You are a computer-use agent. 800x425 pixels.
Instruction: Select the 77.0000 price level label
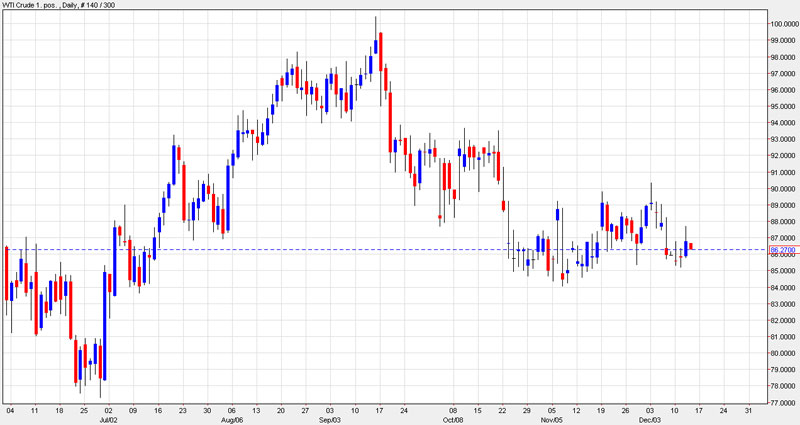(x=784, y=403)
